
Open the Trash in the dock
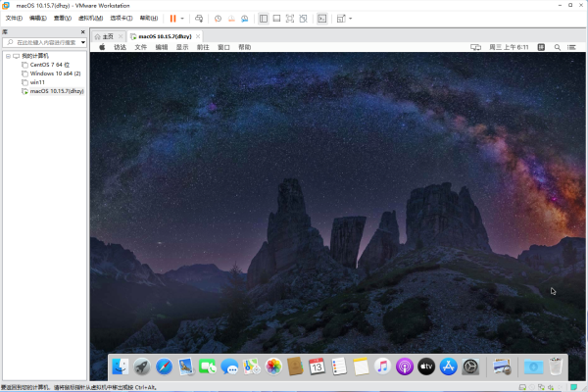click(x=556, y=367)
